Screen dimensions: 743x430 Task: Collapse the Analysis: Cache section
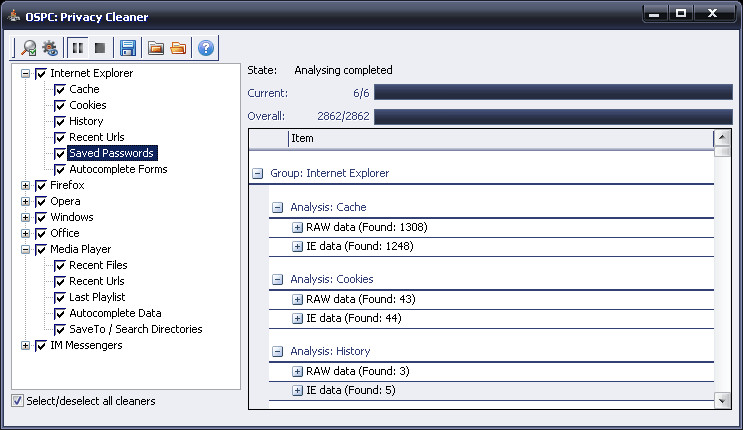tap(278, 208)
